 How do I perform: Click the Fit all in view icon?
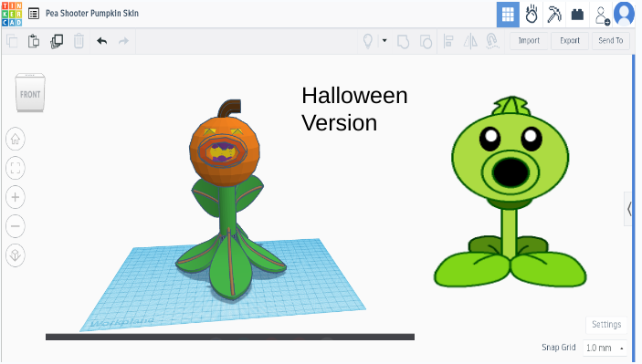[16, 168]
